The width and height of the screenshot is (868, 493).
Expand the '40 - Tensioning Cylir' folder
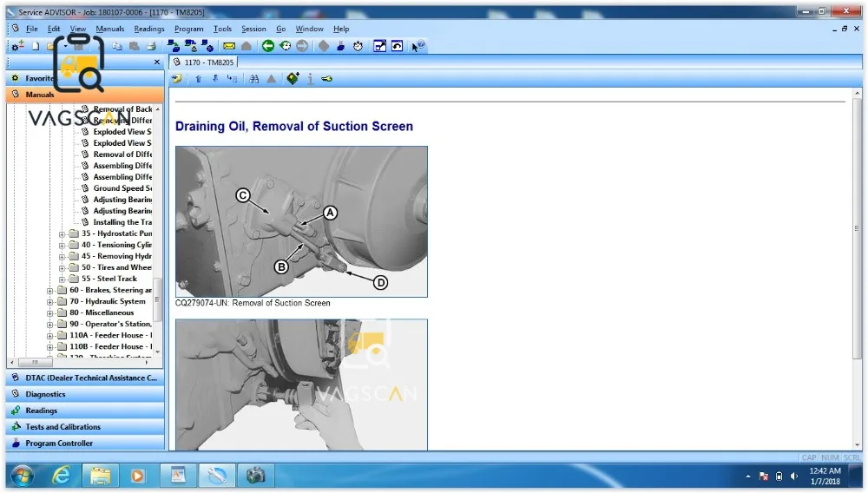[62, 245]
